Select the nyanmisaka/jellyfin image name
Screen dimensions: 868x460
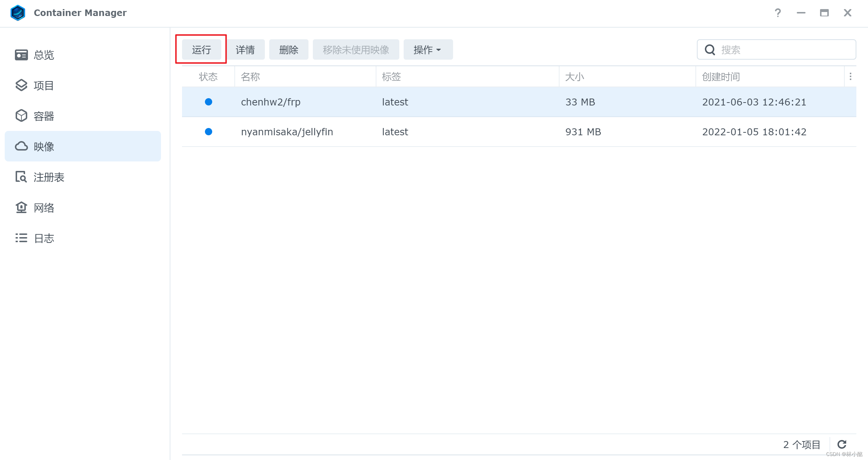click(x=287, y=132)
